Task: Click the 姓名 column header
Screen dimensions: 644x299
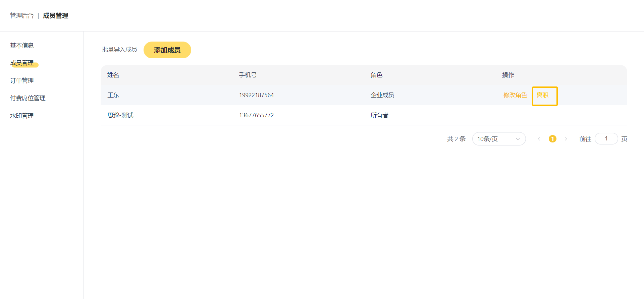Action: 113,75
